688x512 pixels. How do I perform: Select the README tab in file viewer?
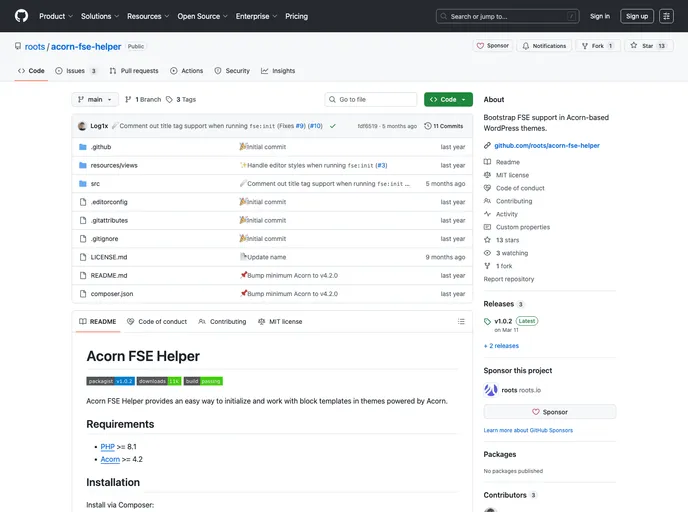click(x=97, y=322)
